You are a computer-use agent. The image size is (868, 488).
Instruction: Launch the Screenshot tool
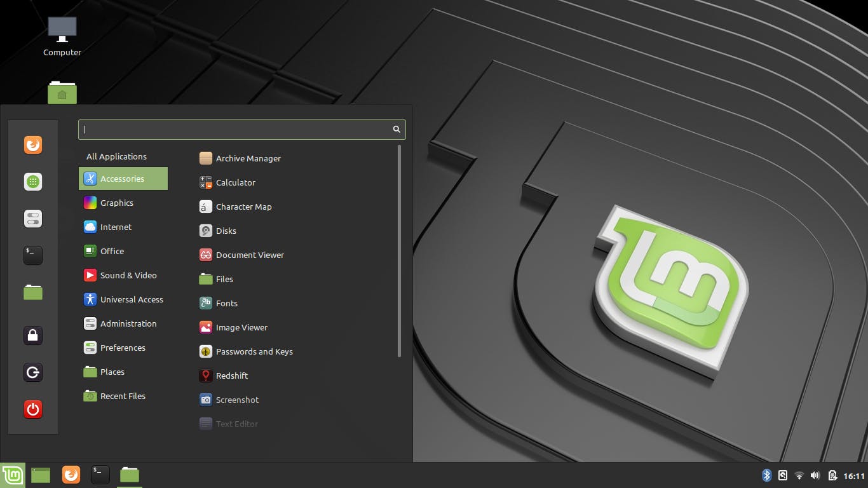pyautogui.click(x=236, y=400)
